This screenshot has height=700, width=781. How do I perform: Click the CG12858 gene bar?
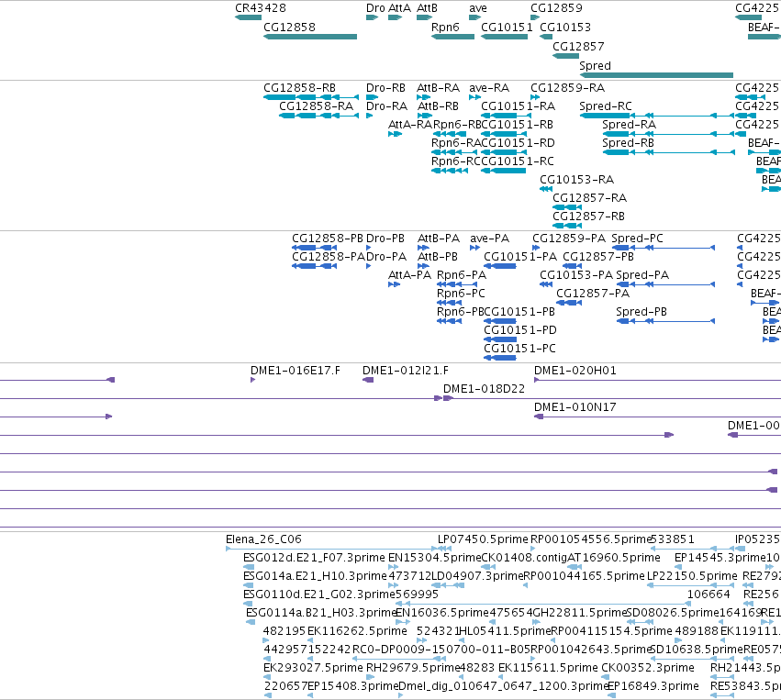coord(310,37)
